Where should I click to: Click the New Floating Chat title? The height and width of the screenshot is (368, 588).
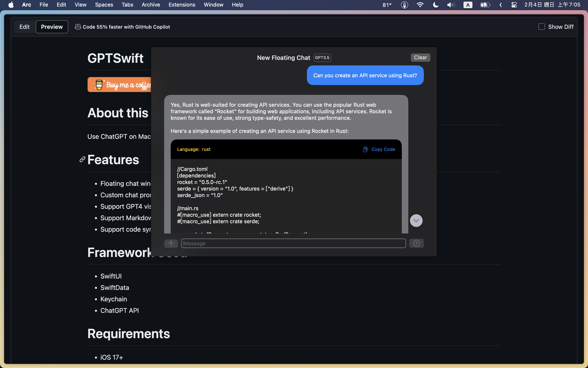pyautogui.click(x=284, y=58)
